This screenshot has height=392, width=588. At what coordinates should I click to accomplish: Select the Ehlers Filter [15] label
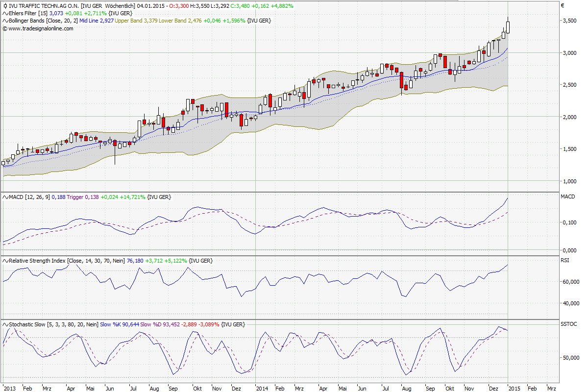(x=28, y=13)
